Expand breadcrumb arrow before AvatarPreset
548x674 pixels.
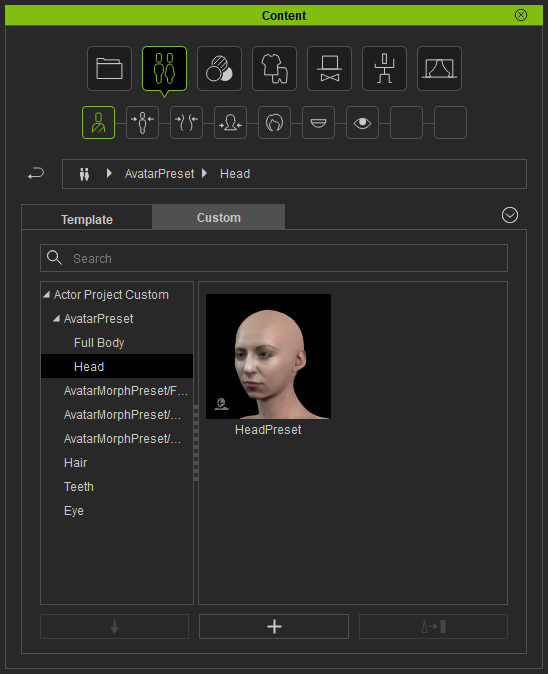109,173
